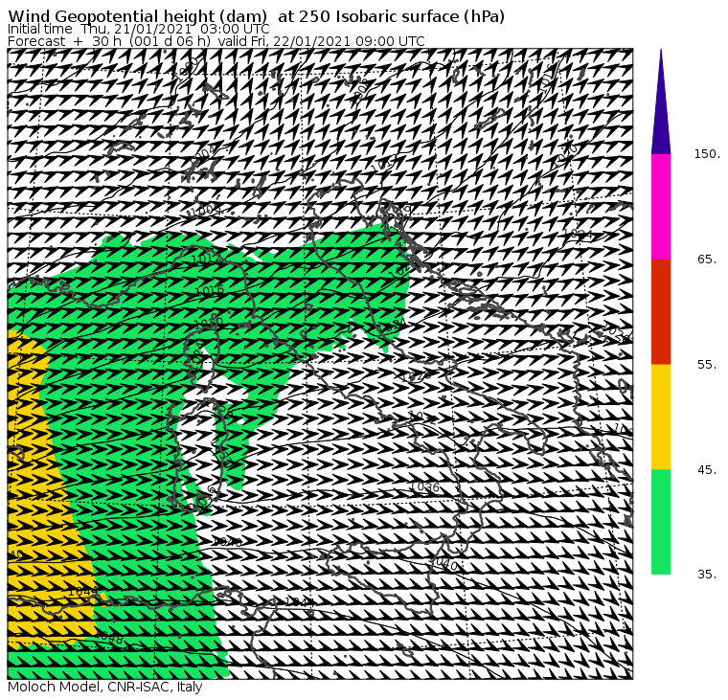Click the legend value '55.'

[707, 365]
